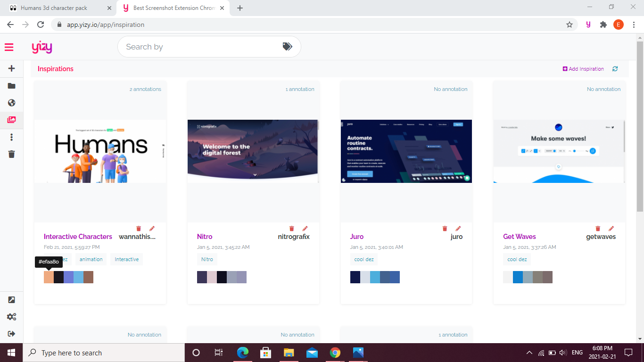The height and width of the screenshot is (362, 644).
Task: Click the cool dez tag on Get Waves card
Action: coord(517,259)
